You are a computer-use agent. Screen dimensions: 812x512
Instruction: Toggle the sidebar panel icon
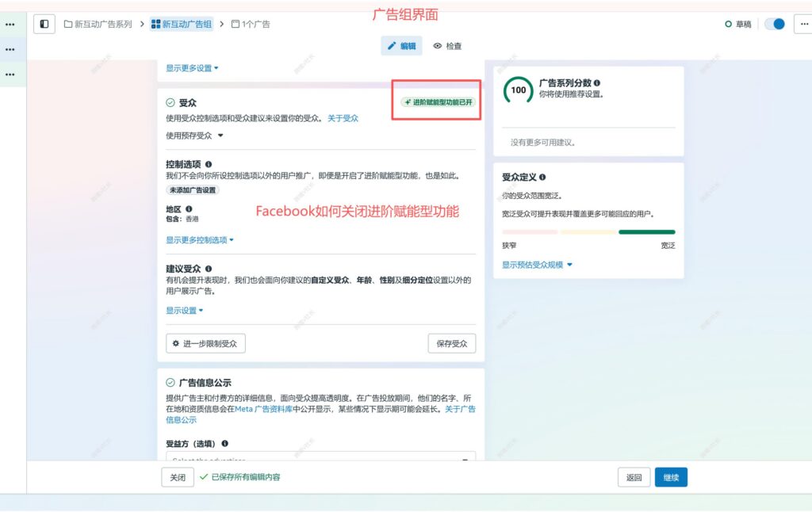(44, 24)
